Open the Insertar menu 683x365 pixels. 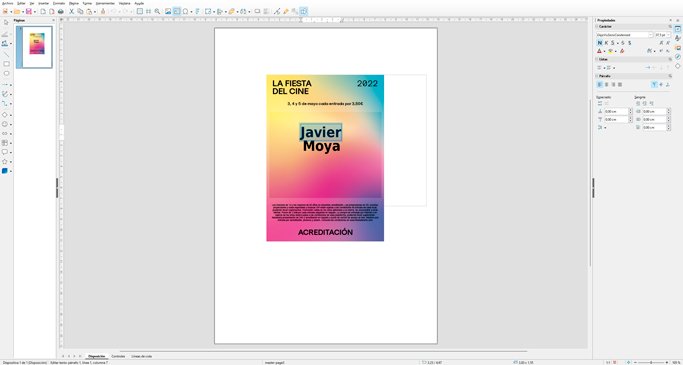click(44, 3)
